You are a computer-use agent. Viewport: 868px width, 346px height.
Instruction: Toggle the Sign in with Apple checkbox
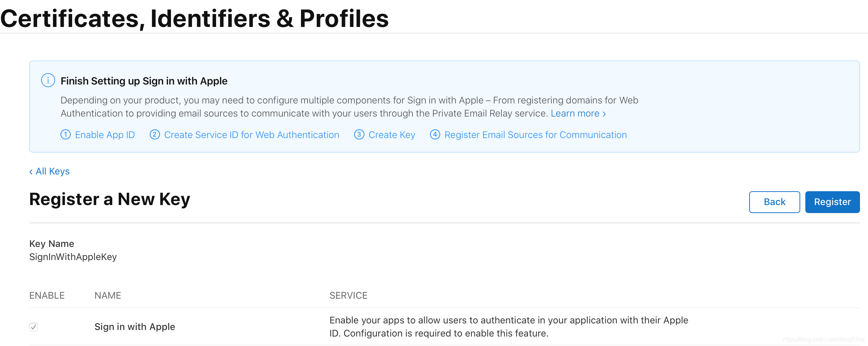34,327
